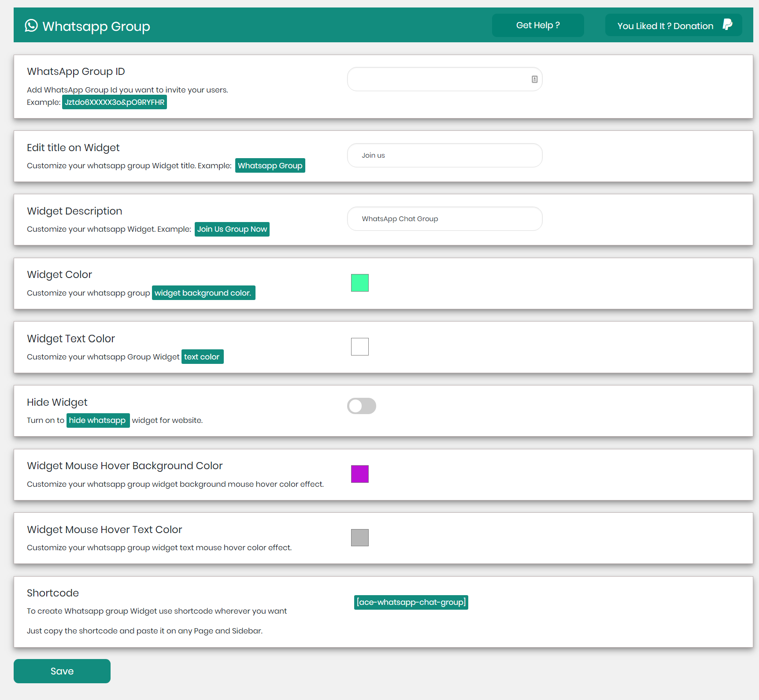
Task: Click the Shortcode heading
Action: click(53, 593)
